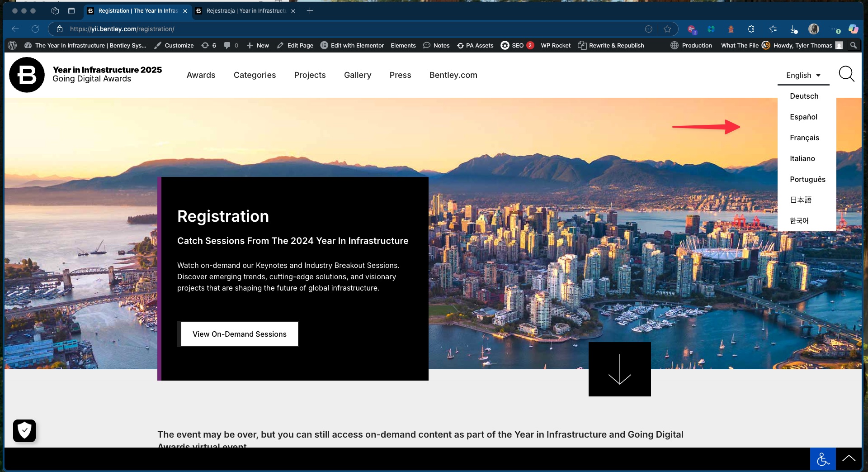The width and height of the screenshot is (868, 472).
Task: Open comments bubble showing 0
Action: tap(231, 45)
